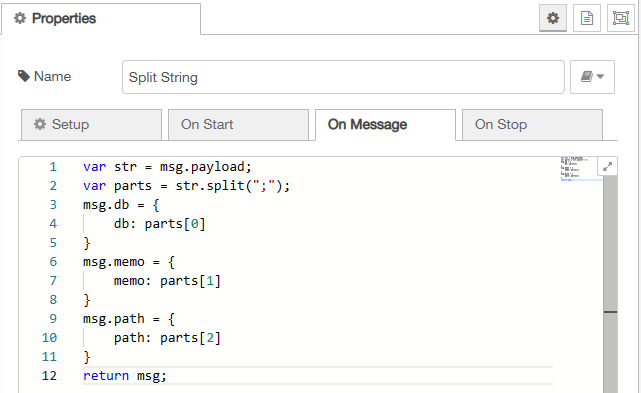Expand the code editor to full size
This screenshot has height=393, width=641.
pyautogui.click(x=607, y=166)
